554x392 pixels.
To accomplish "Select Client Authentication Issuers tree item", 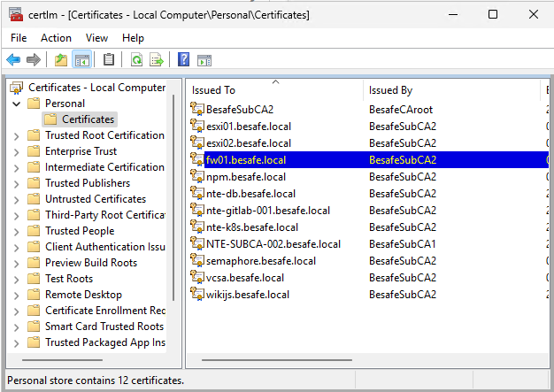I will click(x=105, y=247).
